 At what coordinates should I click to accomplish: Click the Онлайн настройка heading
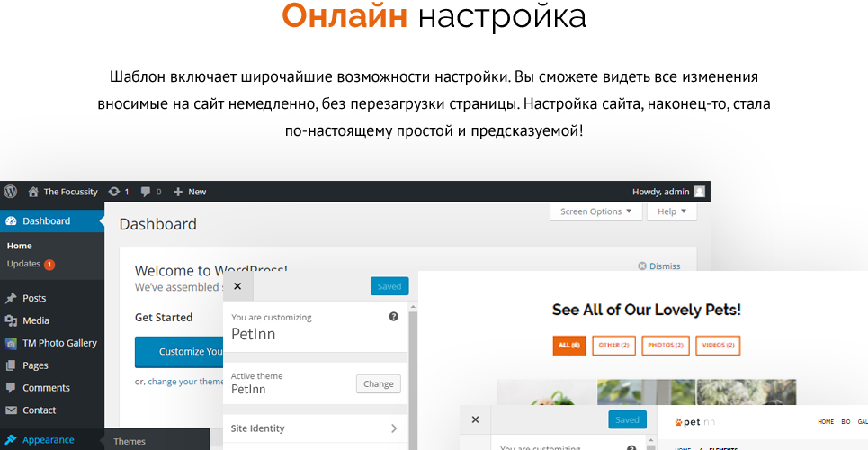(x=434, y=15)
